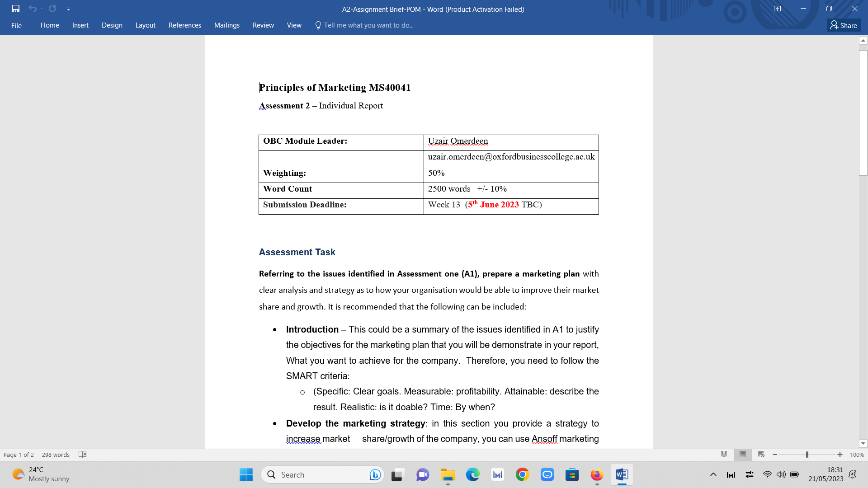
Task: Click the Assessment Task heading
Action: pyautogui.click(x=297, y=252)
